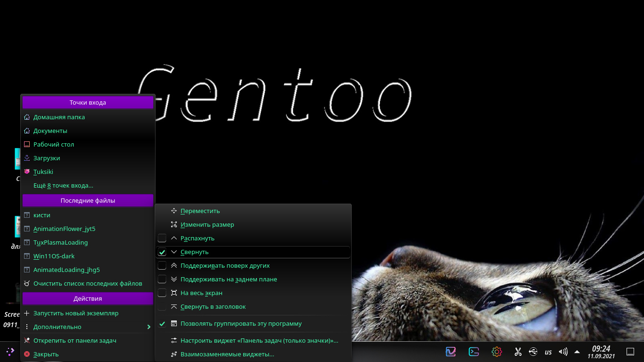This screenshot has height=362, width=644.
Task: Tick the Распахнуть checkbox
Action: click(x=162, y=238)
